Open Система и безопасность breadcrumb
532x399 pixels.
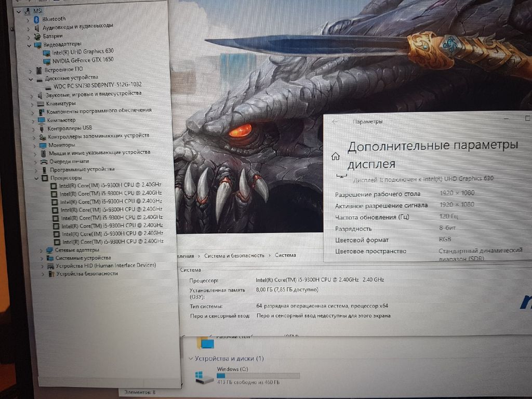234,256
